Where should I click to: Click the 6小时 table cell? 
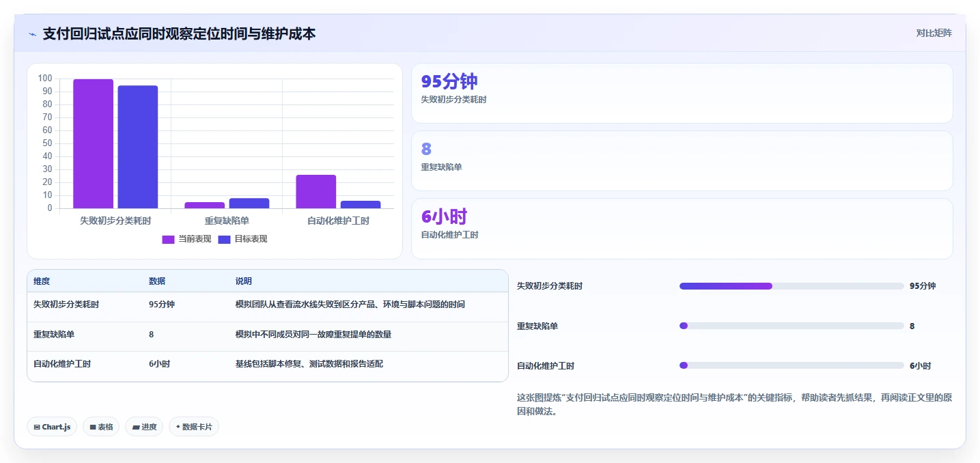point(160,364)
